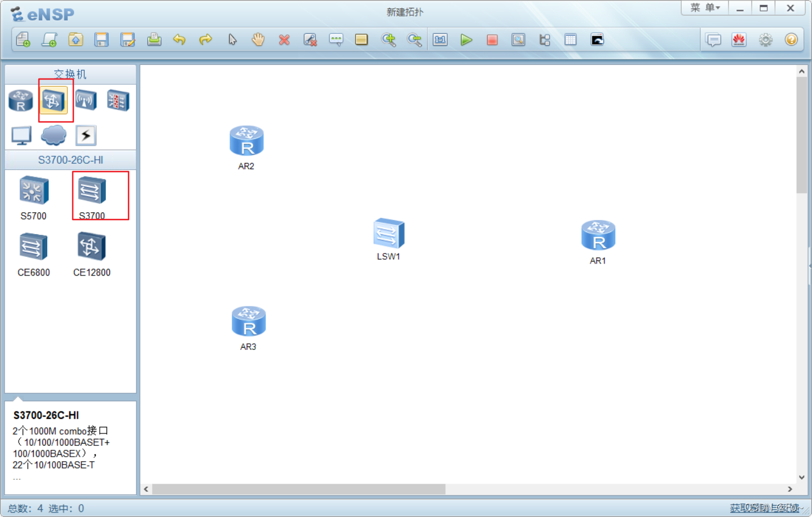Click the black terminal toolbar icon
The height and width of the screenshot is (517, 812).
(597, 40)
